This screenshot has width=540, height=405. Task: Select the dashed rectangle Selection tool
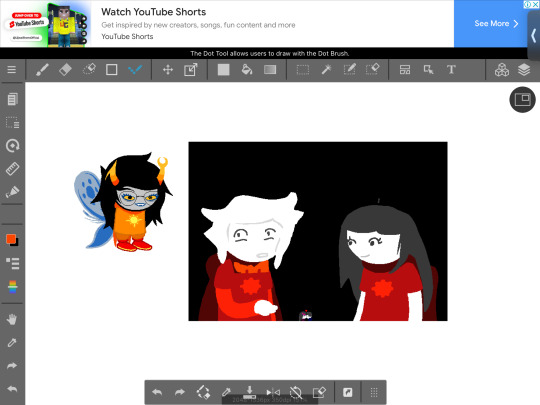pos(303,70)
